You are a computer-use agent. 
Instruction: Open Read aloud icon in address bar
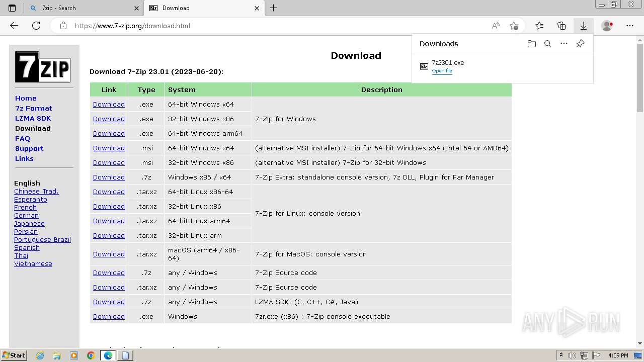496,26
